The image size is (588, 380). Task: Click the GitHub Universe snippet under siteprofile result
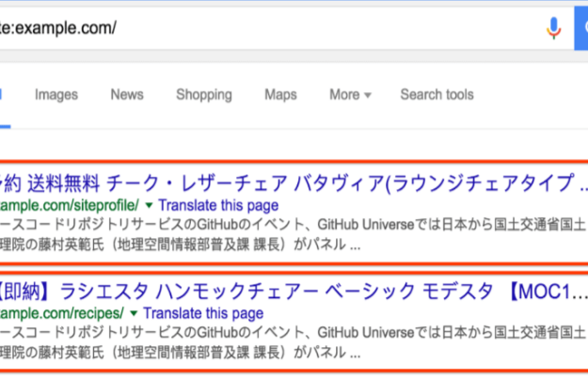293,234
